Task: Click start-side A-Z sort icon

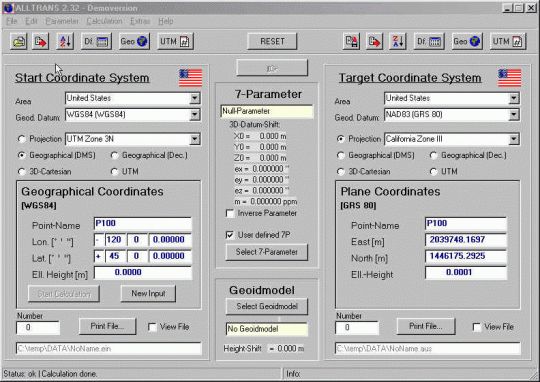Action: coord(65,42)
